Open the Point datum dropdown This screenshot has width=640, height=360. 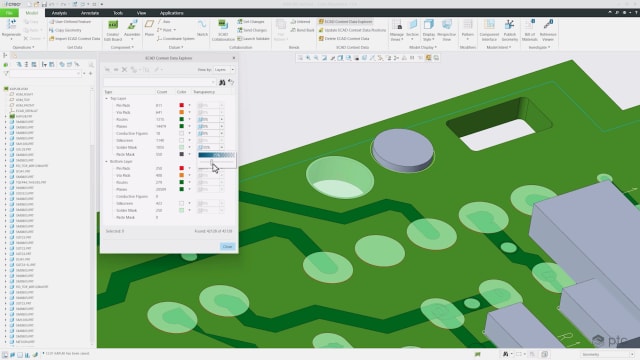coord(175,30)
